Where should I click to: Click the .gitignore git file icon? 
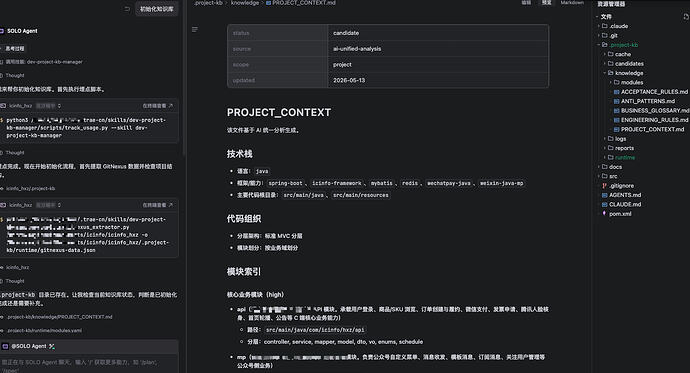[x=605, y=186]
